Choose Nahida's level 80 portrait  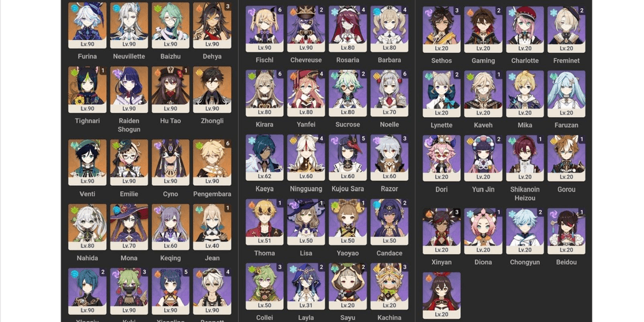pyautogui.click(x=87, y=227)
